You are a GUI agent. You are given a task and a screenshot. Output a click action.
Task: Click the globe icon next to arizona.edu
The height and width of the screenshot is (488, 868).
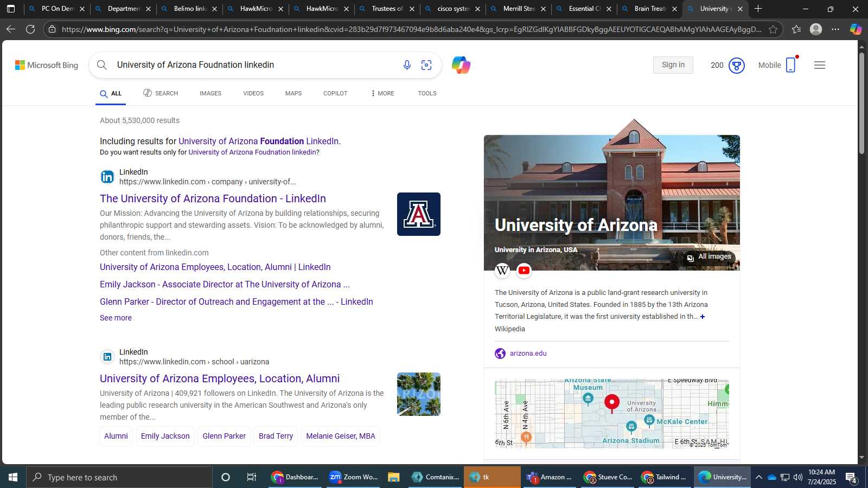click(500, 354)
